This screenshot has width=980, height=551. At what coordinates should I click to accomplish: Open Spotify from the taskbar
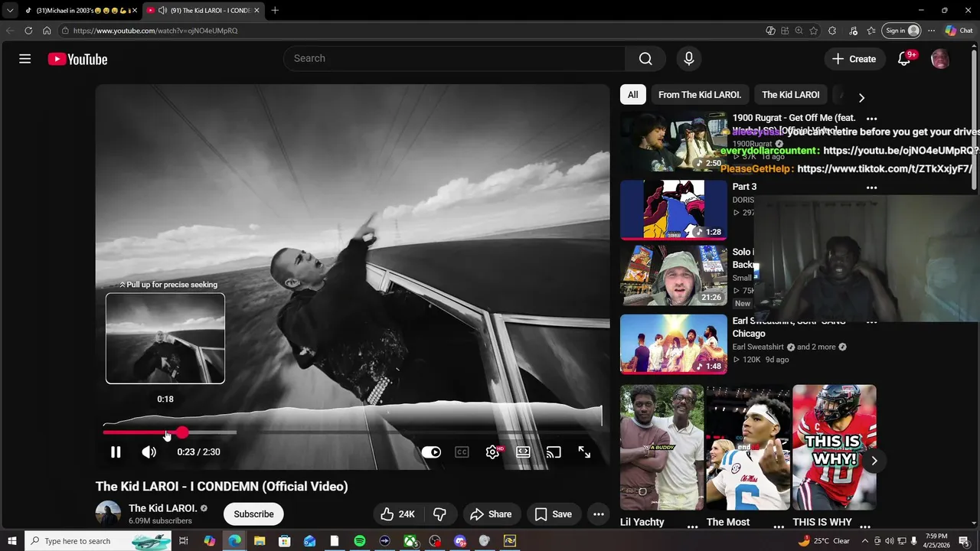pos(360,541)
